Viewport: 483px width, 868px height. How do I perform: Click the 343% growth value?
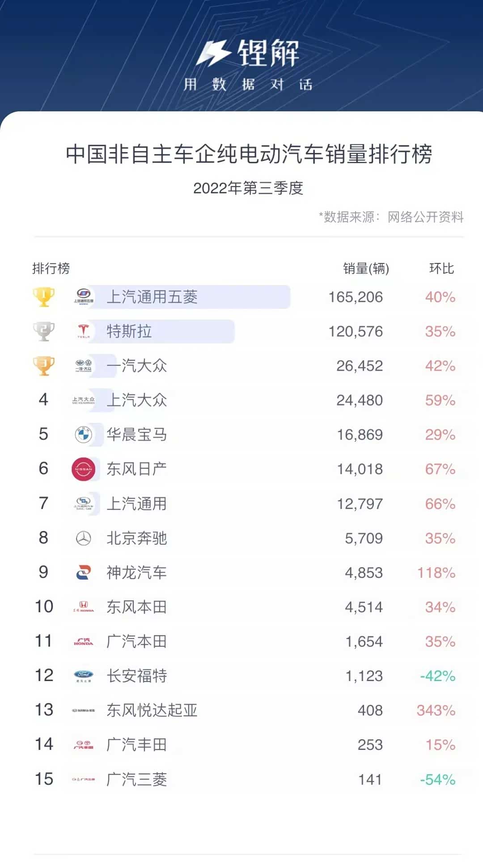[436, 710]
